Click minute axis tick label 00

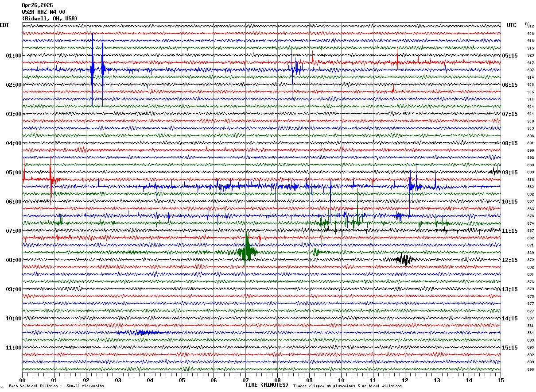click(x=22, y=380)
